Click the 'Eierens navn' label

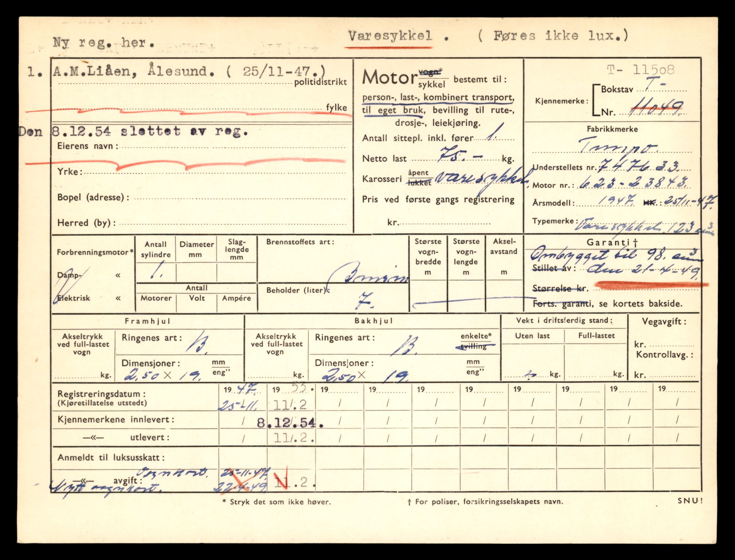[88, 146]
